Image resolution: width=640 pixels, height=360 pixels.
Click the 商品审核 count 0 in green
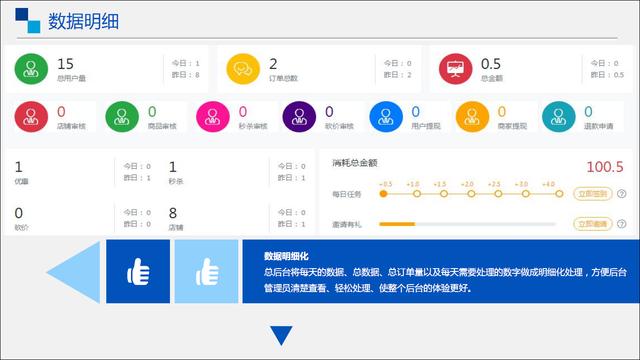pos(152,111)
